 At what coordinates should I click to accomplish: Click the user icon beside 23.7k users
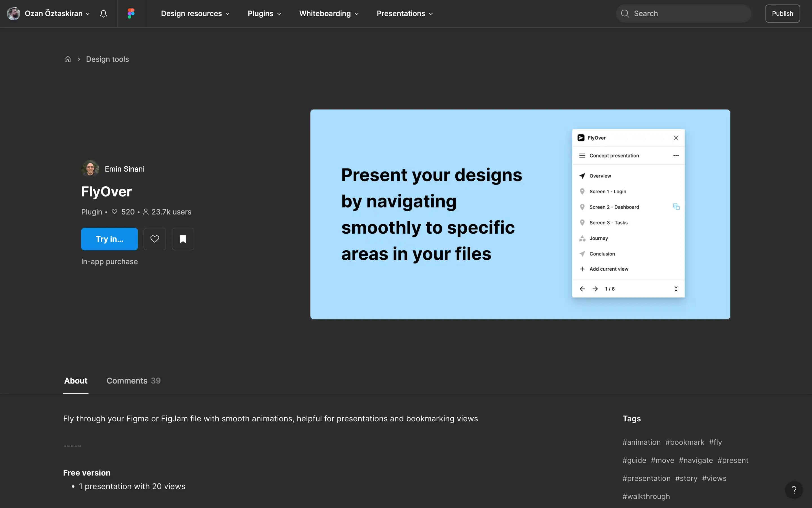145,212
